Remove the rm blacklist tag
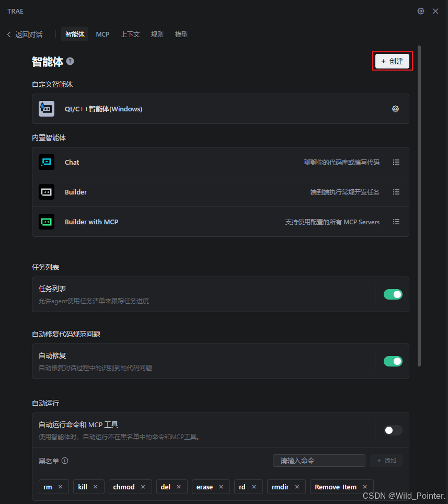 click(x=61, y=487)
